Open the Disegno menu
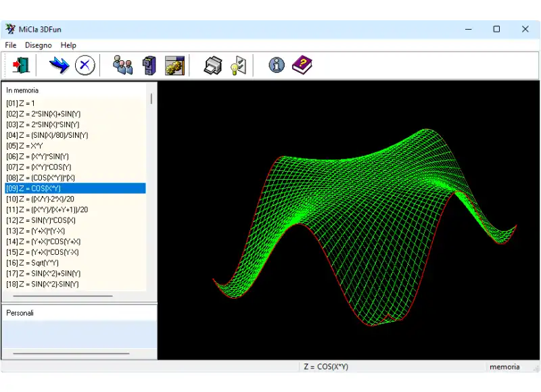The width and height of the screenshot is (541, 392). [x=39, y=45]
